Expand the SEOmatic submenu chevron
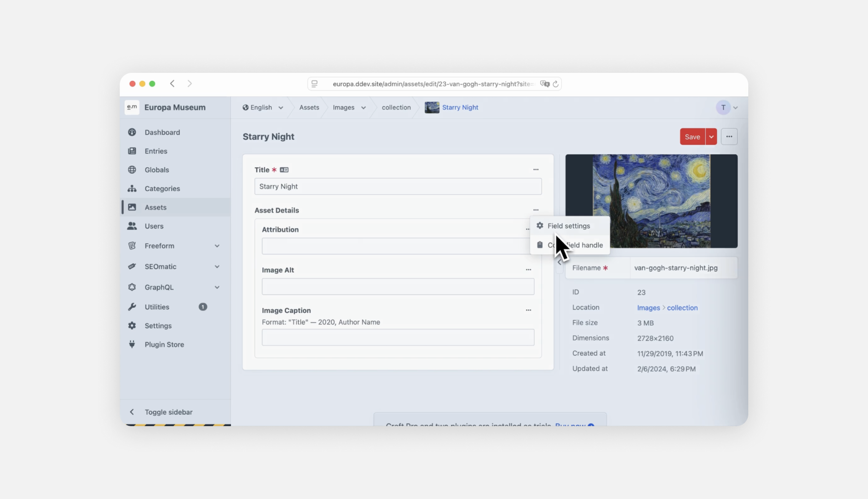The image size is (868, 499). click(217, 266)
